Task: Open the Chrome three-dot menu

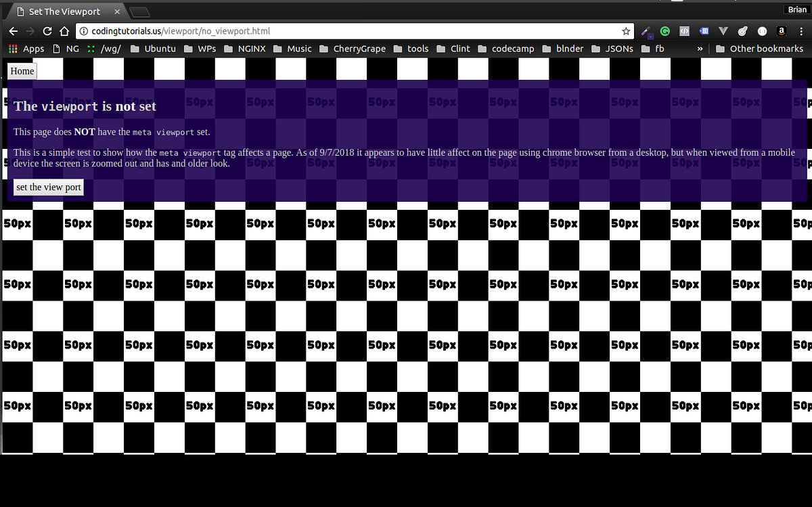Action: point(800,31)
